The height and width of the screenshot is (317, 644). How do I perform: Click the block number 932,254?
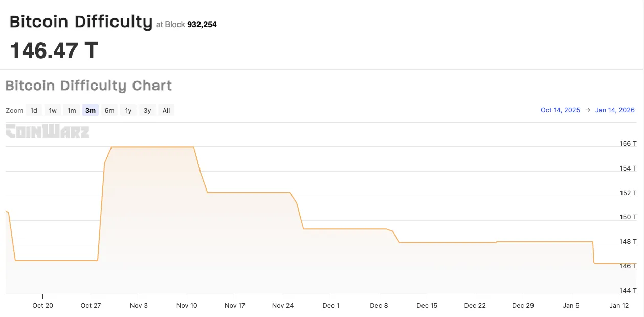(202, 24)
